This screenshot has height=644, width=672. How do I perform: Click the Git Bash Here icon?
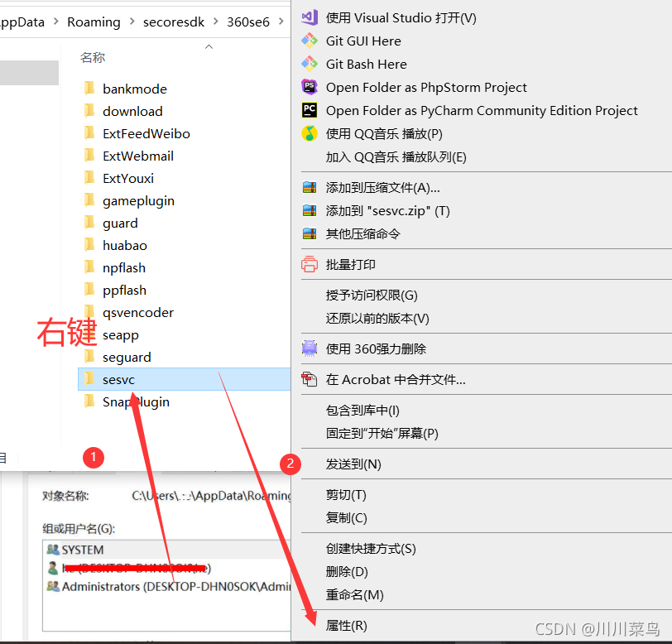(310, 64)
